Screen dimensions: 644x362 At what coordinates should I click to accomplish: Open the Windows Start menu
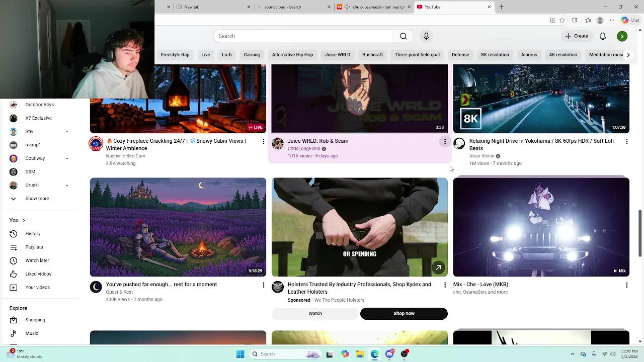(240, 354)
